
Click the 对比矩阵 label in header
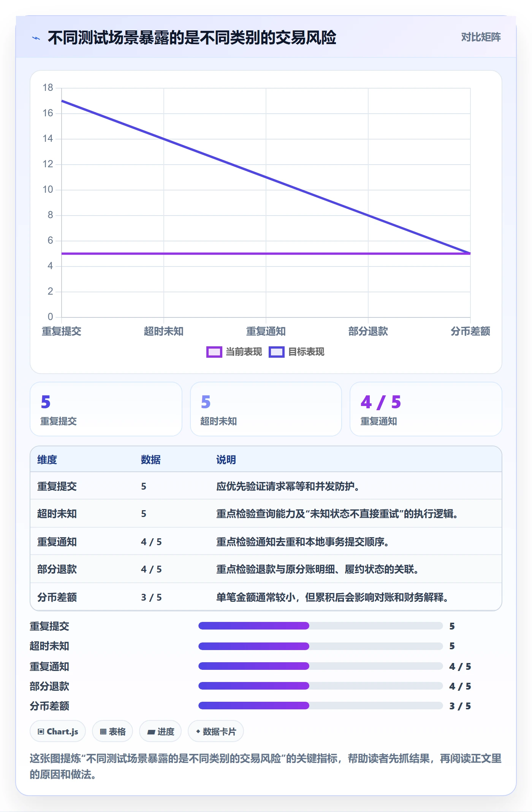(x=481, y=37)
